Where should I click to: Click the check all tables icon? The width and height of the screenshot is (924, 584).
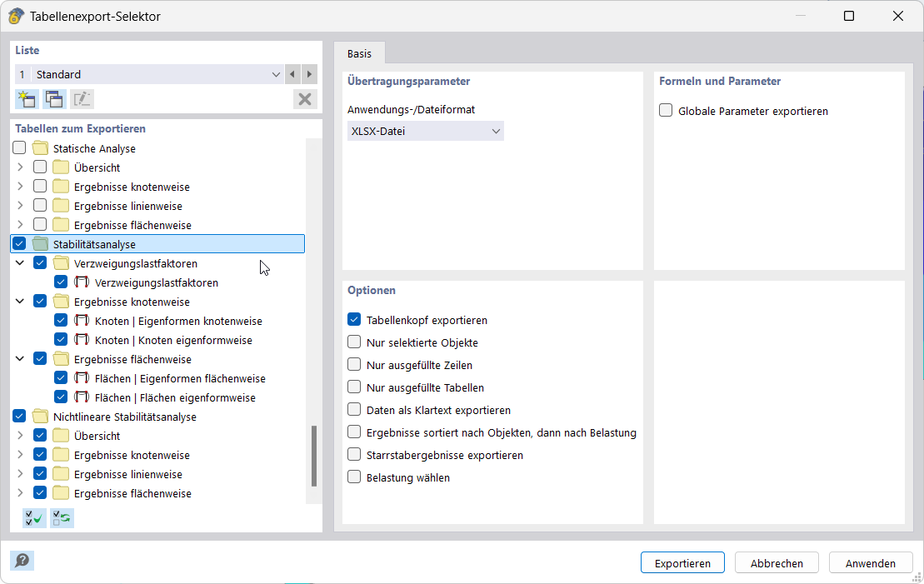pyautogui.click(x=34, y=518)
